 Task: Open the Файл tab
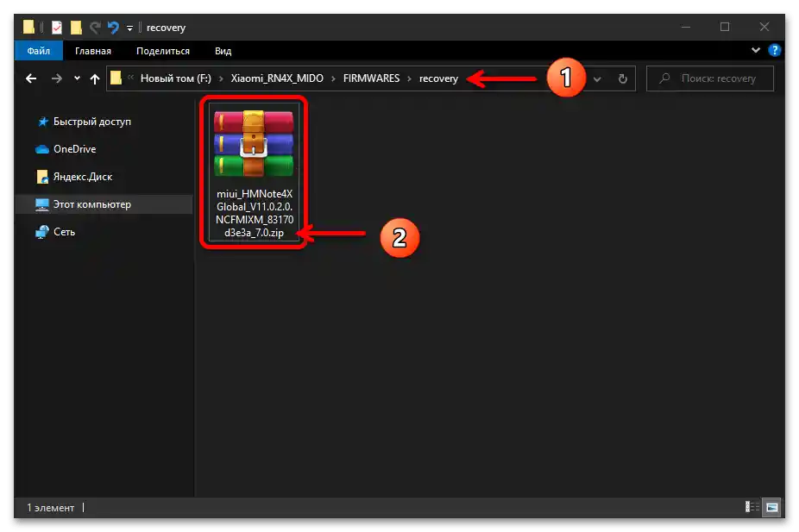(x=39, y=51)
